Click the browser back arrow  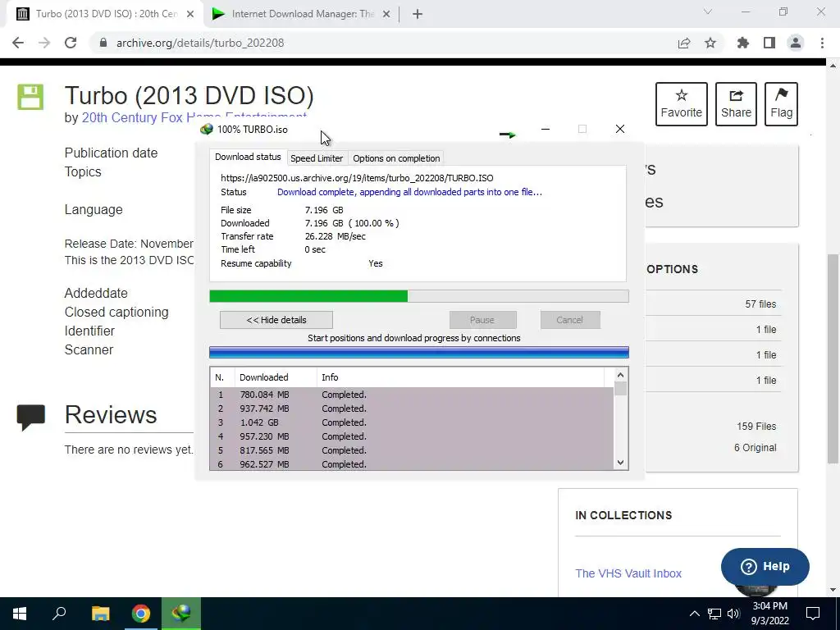[18, 43]
